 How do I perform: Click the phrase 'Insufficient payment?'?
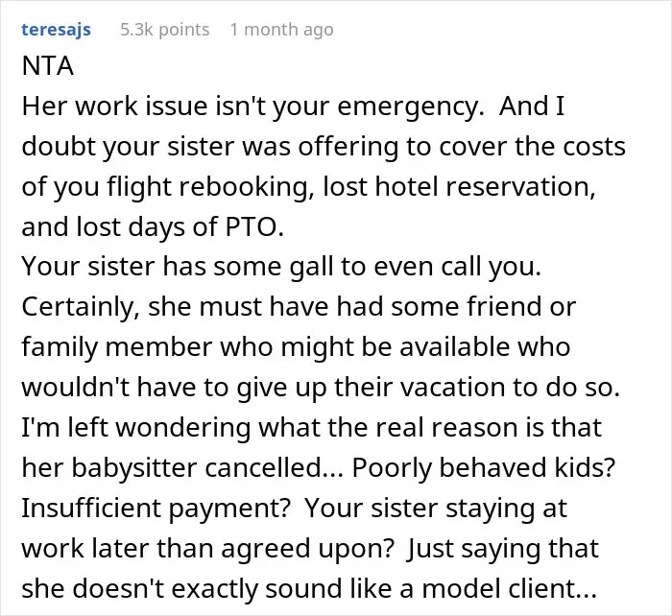click(x=156, y=508)
